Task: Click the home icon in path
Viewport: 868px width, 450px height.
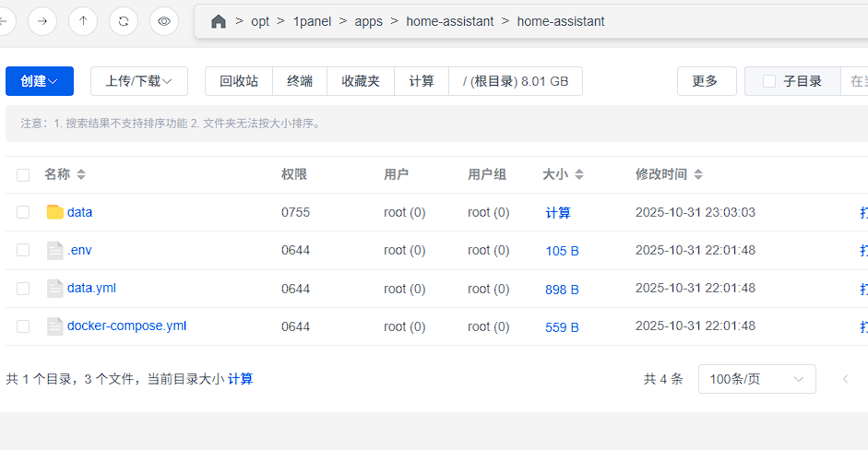Action: [219, 21]
